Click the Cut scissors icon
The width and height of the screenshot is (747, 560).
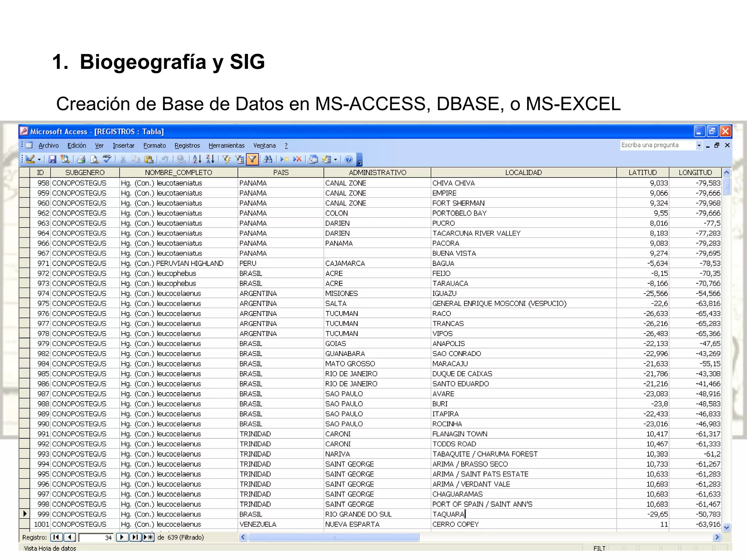pyautogui.click(x=123, y=159)
